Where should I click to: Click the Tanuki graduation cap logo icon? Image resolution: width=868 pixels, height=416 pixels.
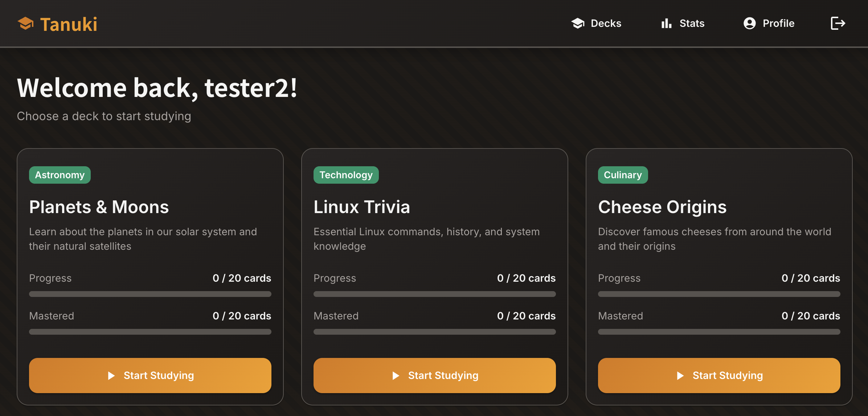25,24
